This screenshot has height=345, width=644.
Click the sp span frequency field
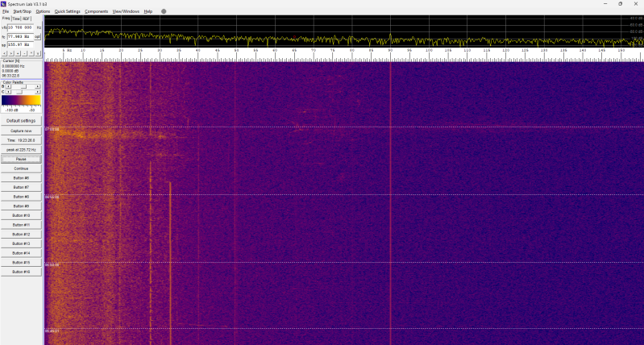(20, 45)
